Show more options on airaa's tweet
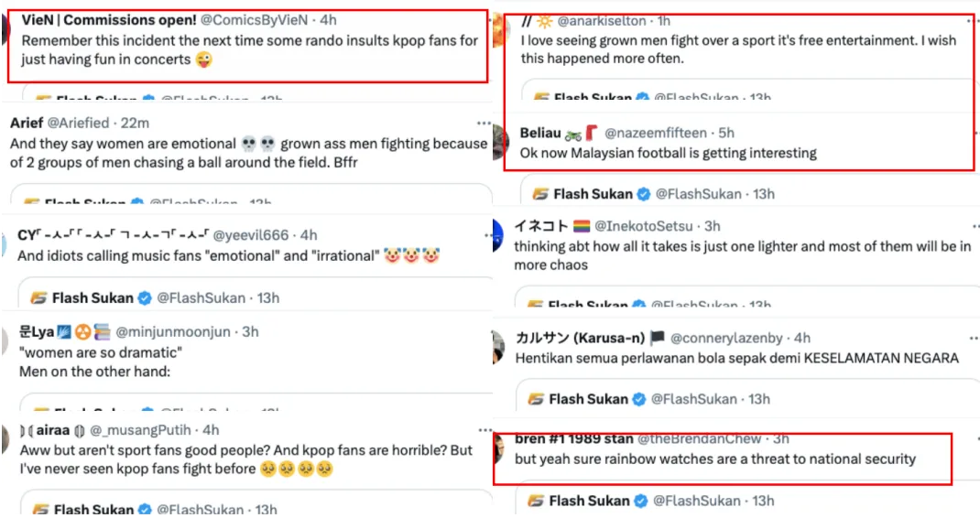The image size is (980, 518). (x=483, y=429)
